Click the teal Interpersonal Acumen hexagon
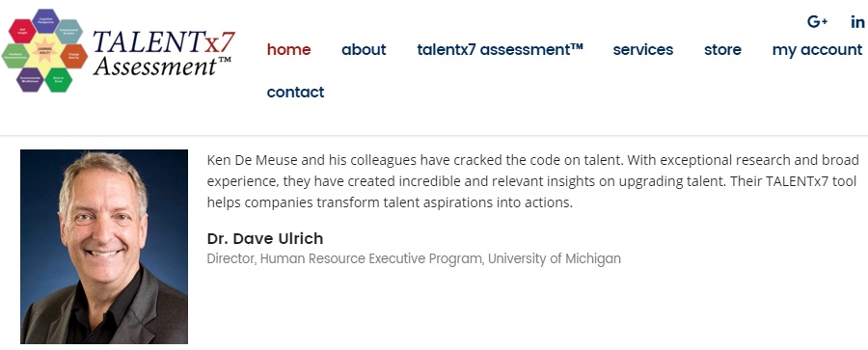868x350 pixels. [68, 32]
